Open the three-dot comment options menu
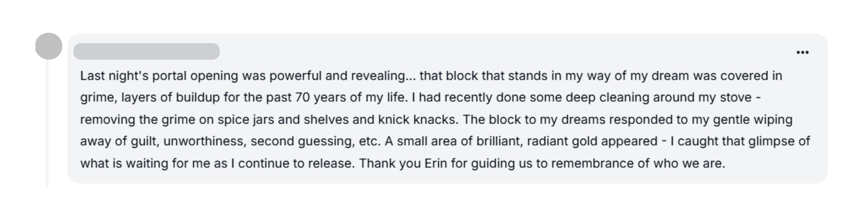The image size is (868, 212). 802,52
